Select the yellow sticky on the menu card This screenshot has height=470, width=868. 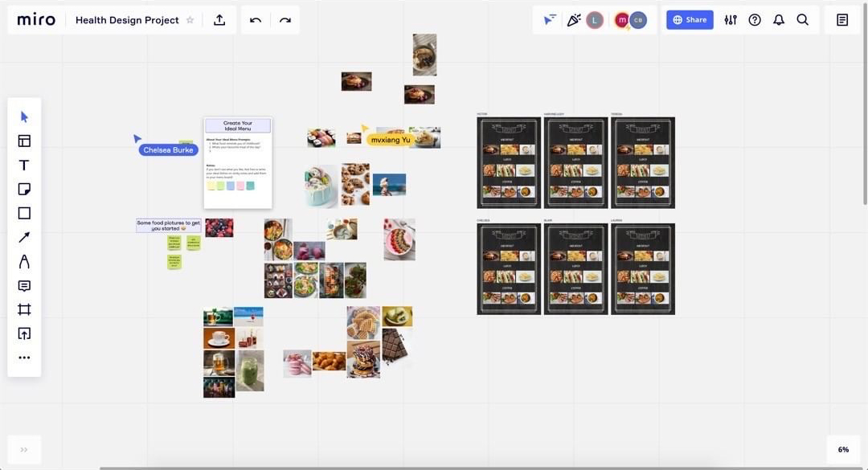point(211,186)
